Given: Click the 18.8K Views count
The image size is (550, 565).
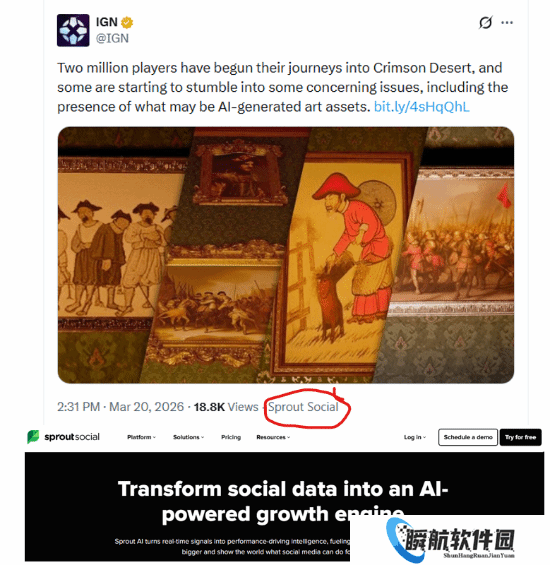Looking at the screenshot, I should [226, 407].
